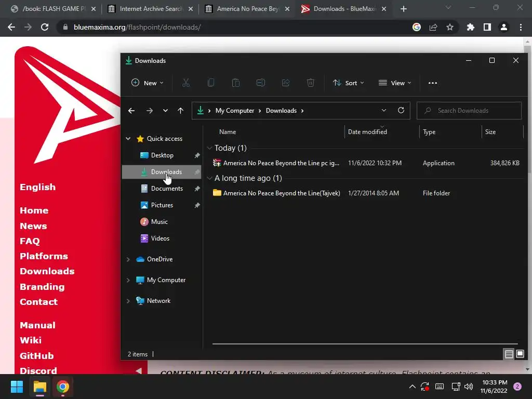The width and height of the screenshot is (532, 399).
Task: Click the Delete trash icon in Explorer toolbar
Action: (311, 83)
